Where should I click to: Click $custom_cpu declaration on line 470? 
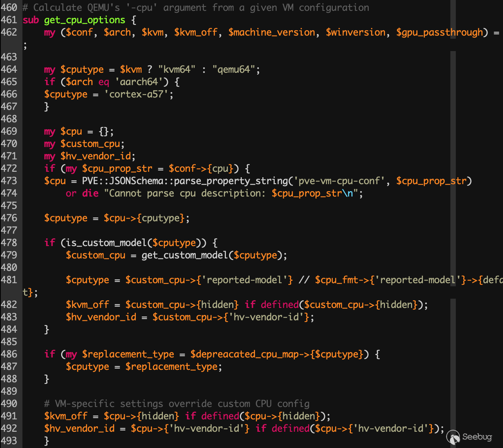point(91,144)
